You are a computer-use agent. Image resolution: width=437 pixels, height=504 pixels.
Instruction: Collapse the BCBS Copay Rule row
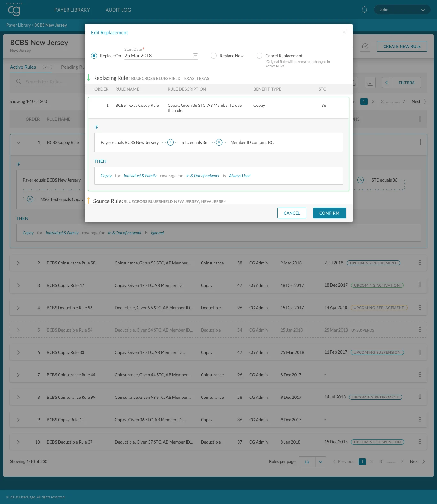tap(19, 142)
